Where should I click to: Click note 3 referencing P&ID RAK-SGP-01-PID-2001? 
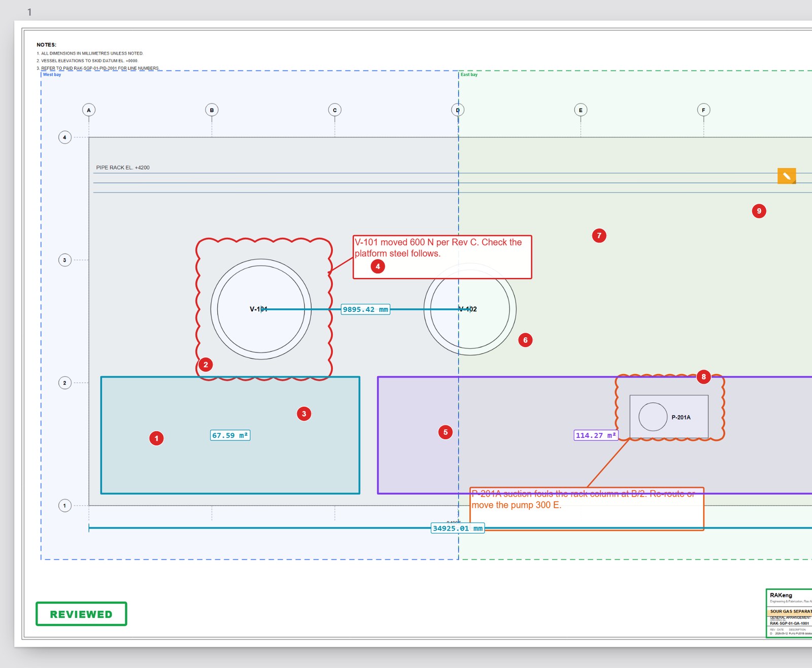98,68
